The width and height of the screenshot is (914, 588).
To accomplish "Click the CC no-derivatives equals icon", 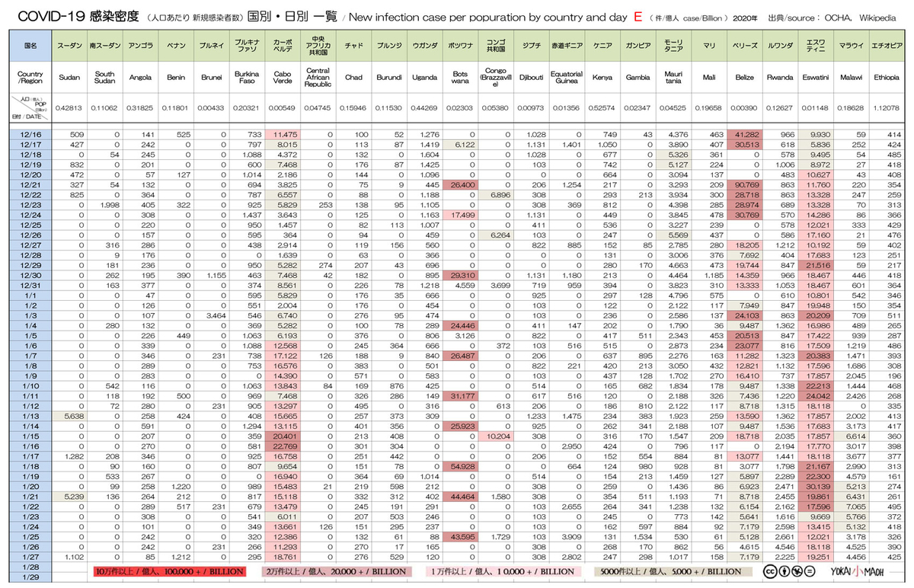I will coord(809,570).
